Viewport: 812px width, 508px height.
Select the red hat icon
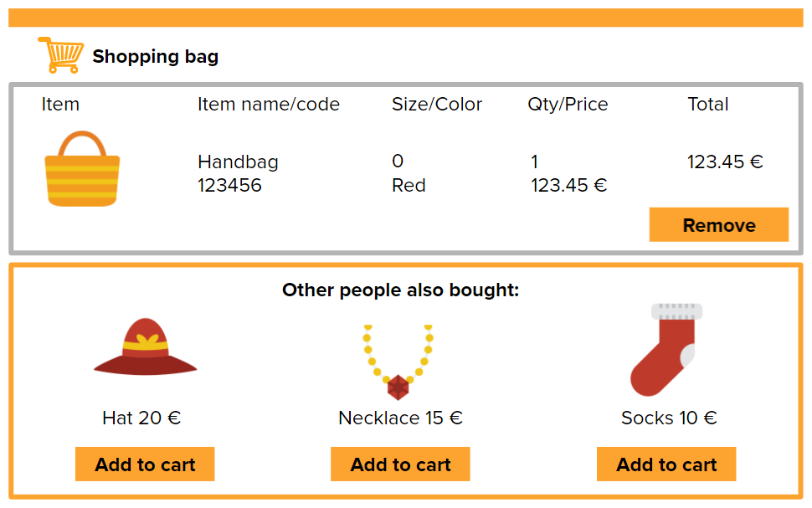(x=144, y=346)
